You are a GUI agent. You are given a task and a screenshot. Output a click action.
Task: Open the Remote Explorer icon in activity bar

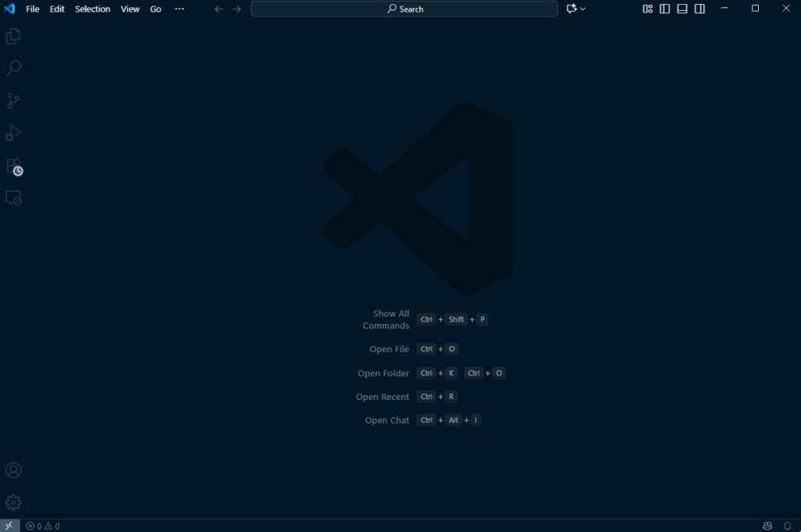tap(13, 198)
